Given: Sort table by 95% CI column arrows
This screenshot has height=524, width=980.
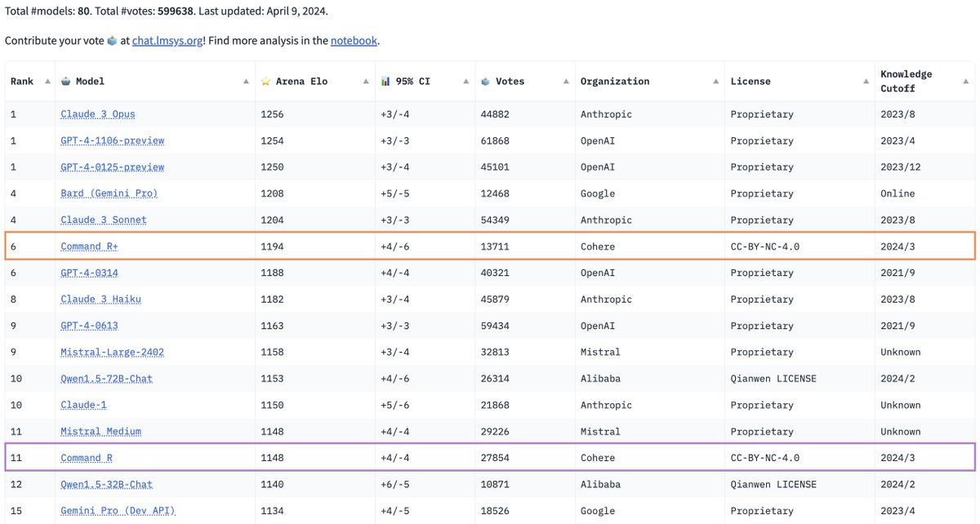Looking at the screenshot, I should [x=466, y=81].
